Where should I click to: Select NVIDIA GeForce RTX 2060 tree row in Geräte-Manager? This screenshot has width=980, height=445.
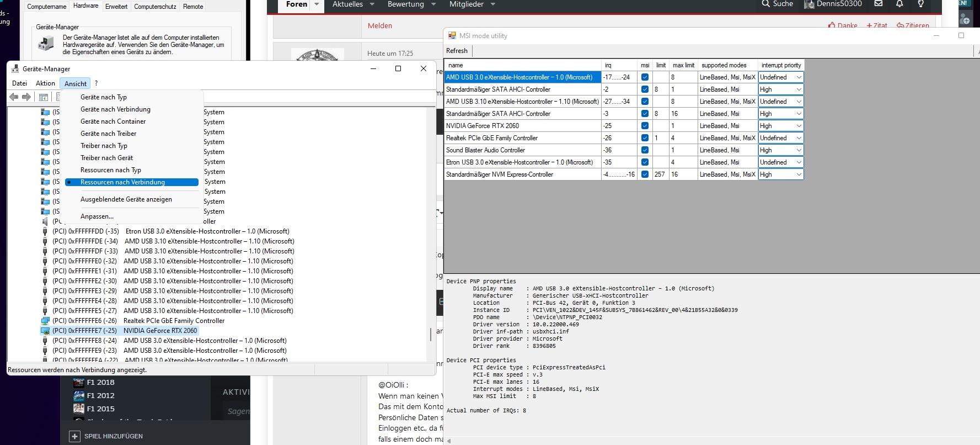[125, 331]
